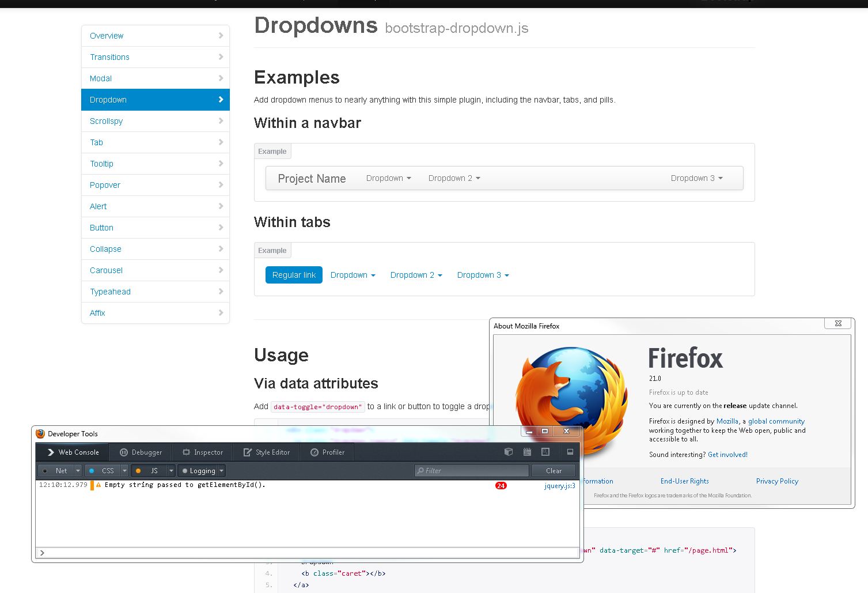Toggle CSS message filter button
Image resolution: width=868 pixels, height=593 pixels.
click(103, 471)
